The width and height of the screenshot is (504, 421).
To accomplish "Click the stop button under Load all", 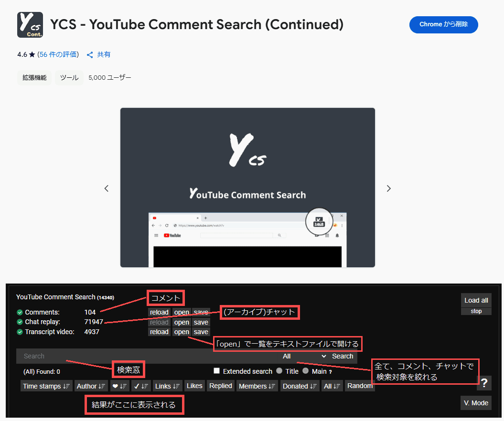I will 476,311.
